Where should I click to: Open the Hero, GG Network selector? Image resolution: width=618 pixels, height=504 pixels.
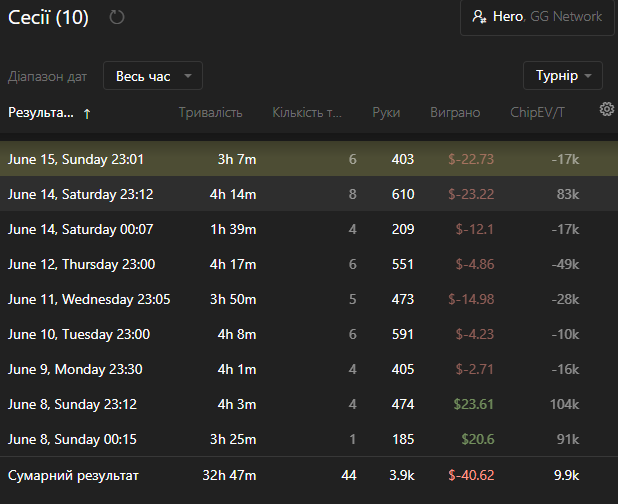(x=537, y=17)
